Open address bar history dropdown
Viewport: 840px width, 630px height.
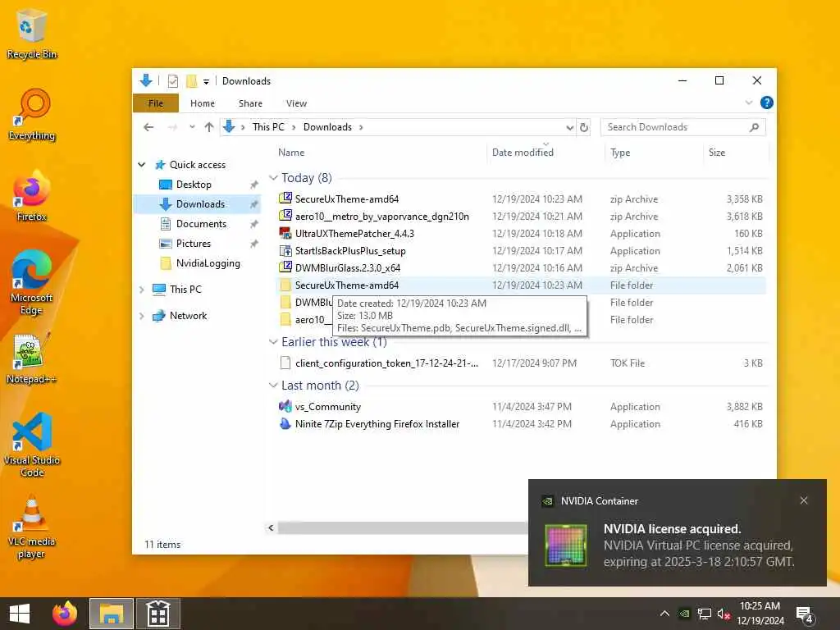[569, 127]
